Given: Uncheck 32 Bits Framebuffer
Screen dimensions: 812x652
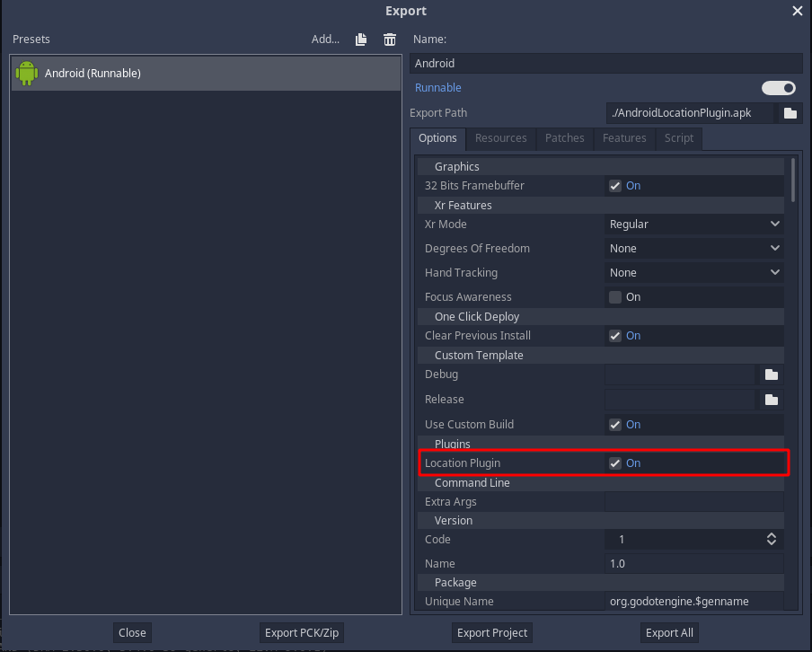Looking at the screenshot, I should pos(615,185).
